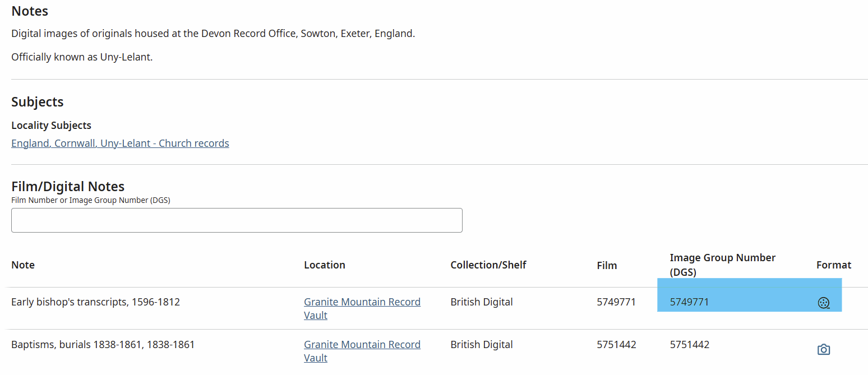Select the Early bishop's transcripts, 1596-1812 note

[95, 302]
